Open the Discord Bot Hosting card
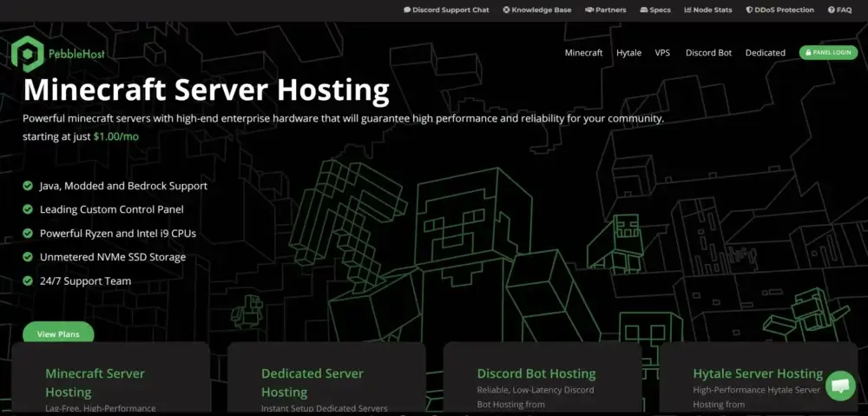This screenshot has height=416, width=868. (542, 379)
